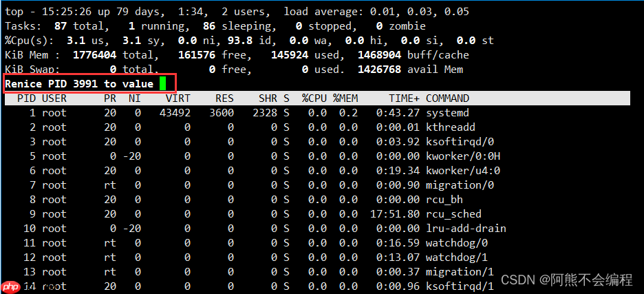Screen dimensions: 644x294
Task: Click the '3.1 sy' CPU system value
Action: 141,41
